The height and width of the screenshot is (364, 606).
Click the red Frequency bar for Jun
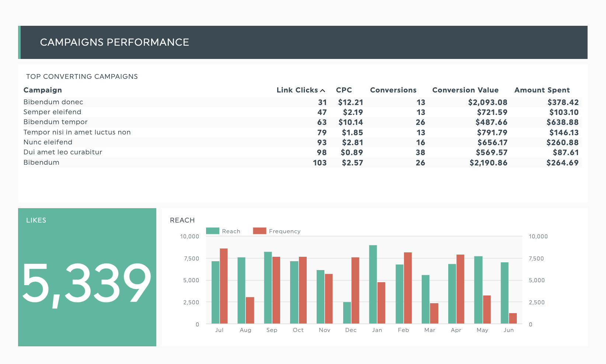tap(513, 318)
